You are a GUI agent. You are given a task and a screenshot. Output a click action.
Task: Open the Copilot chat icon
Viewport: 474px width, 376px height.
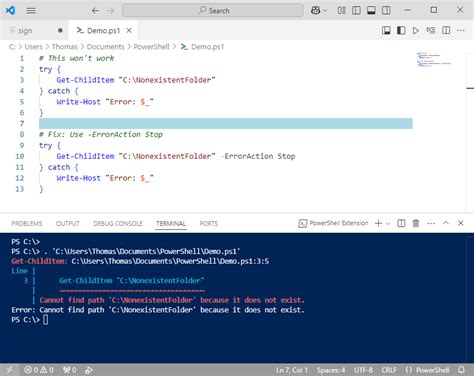(x=315, y=11)
